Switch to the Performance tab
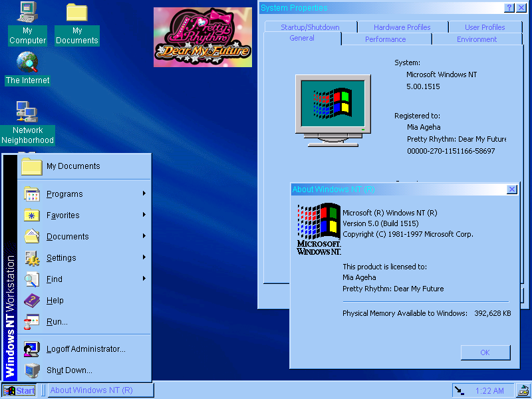Screen dimensions: 532x399 (386, 39)
